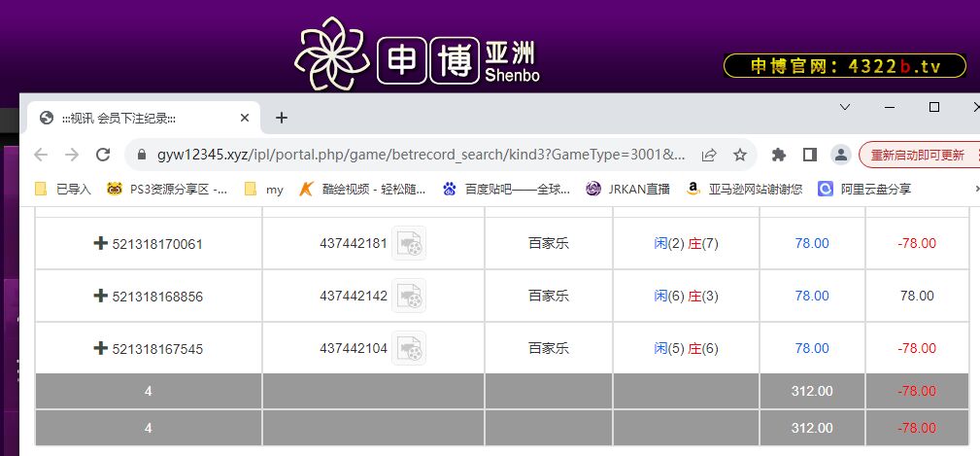The image size is (980, 456).
Task: Open the tab search chevron dropdown
Action: coord(844,107)
